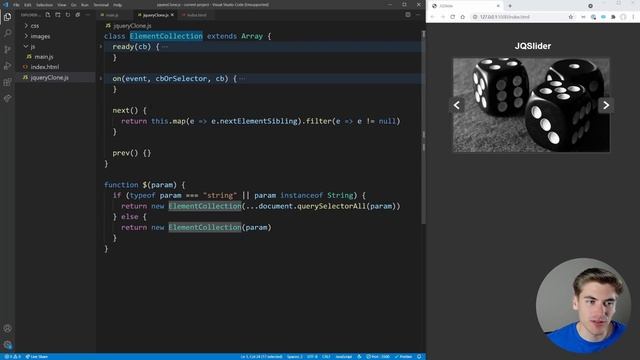Switch to the index.html editor tab
The width and height of the screenshot is (640, 360).
(196, 15)
